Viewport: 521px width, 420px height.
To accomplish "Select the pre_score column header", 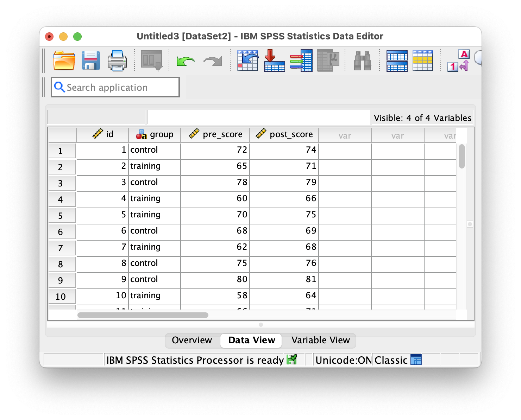I will [215, 134].
